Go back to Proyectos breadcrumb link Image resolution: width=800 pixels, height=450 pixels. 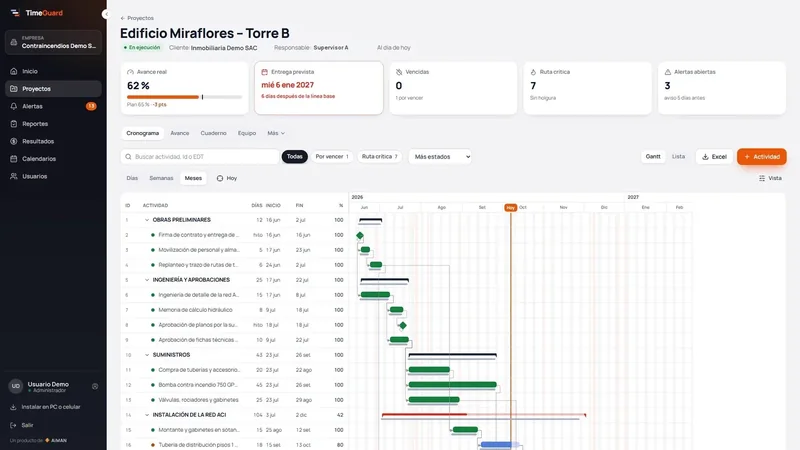pos(137,18)
